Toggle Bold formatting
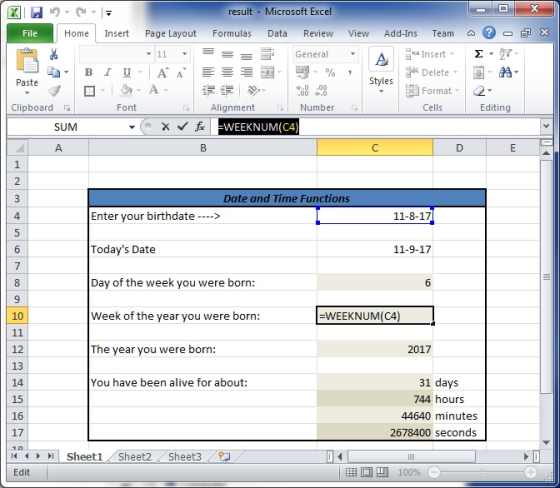Screen dimensions: 560x488 (89, 73)
